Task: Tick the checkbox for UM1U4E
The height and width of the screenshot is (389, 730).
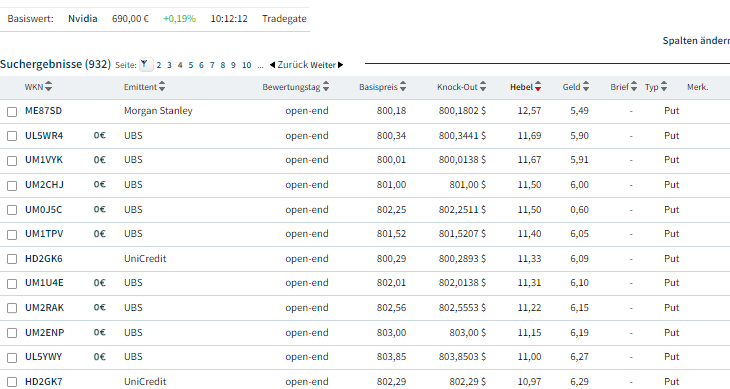Action: (12, 284)
